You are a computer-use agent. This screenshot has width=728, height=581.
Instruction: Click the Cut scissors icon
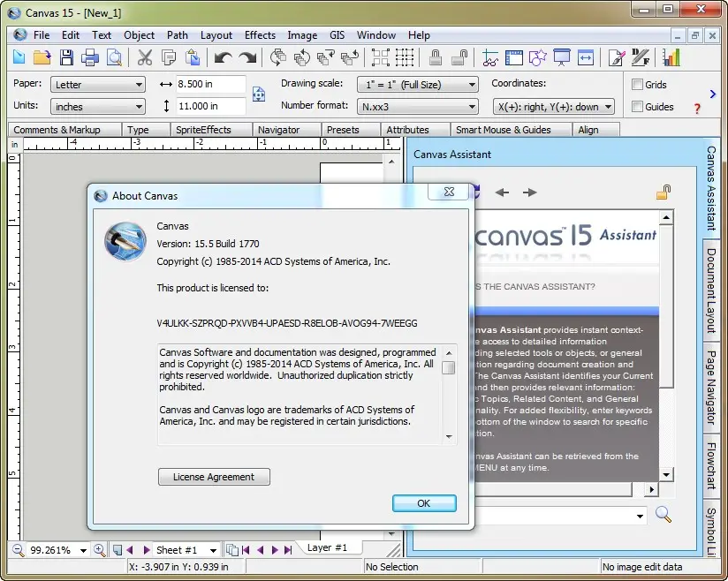(x=145, y=57)
